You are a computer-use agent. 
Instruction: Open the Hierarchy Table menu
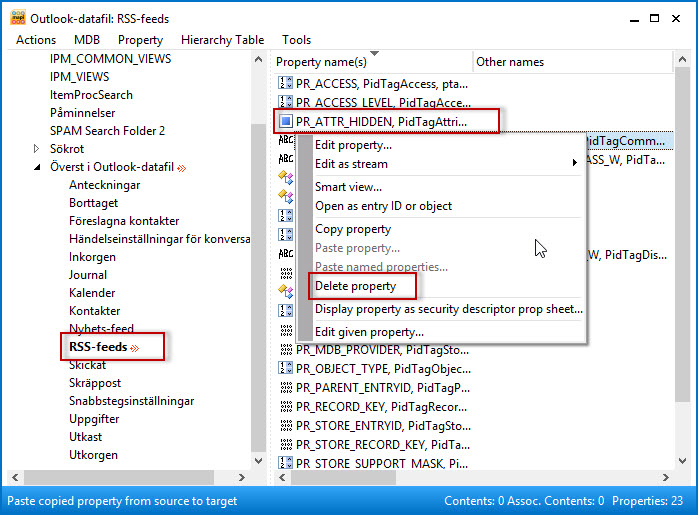(223, 40)
